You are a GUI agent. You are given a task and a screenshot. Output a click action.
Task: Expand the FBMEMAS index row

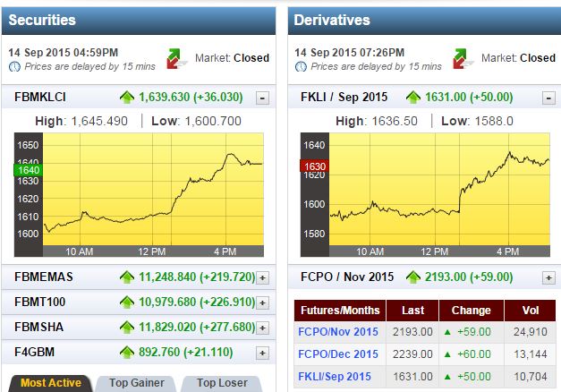[x=262, y=278]
